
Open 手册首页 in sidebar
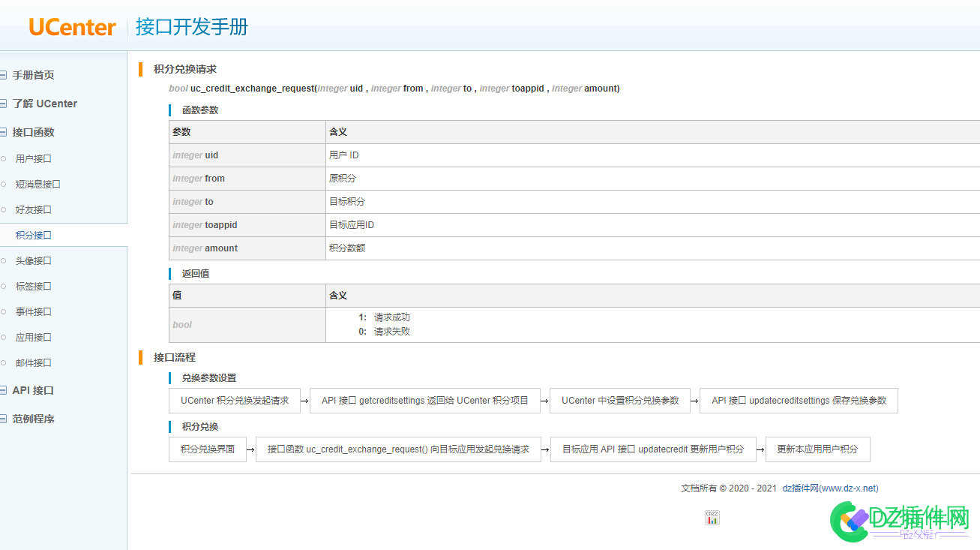tap(33, 75)
